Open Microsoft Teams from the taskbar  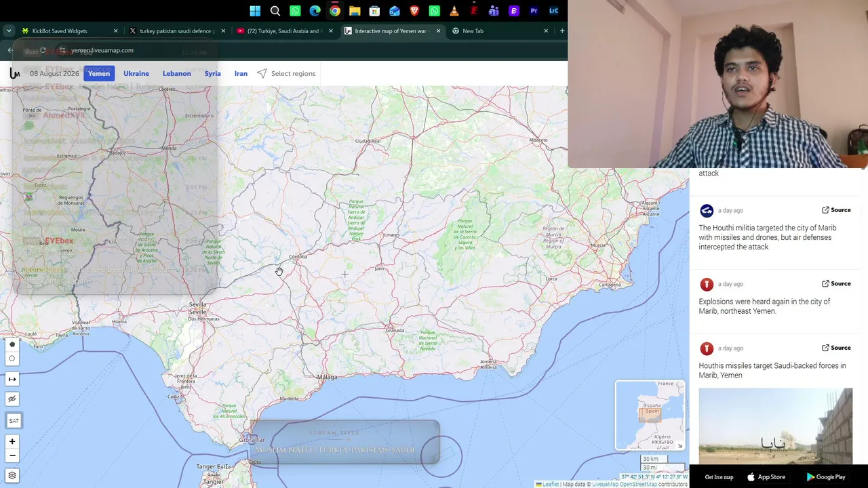[x=494, y=11]
